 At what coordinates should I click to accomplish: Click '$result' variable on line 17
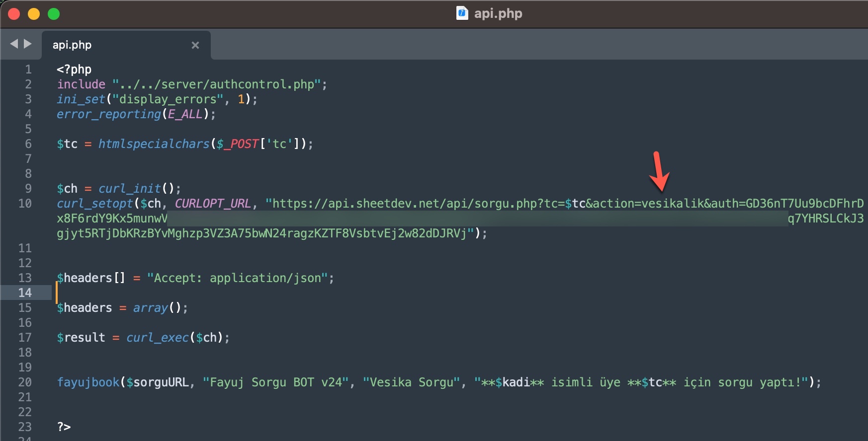81,338
